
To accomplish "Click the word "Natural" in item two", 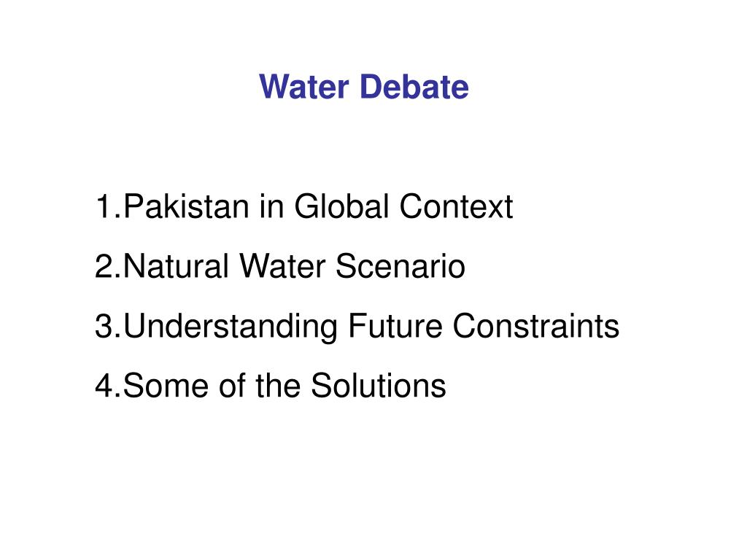I will pyautogui.click(x=176, y=265).
